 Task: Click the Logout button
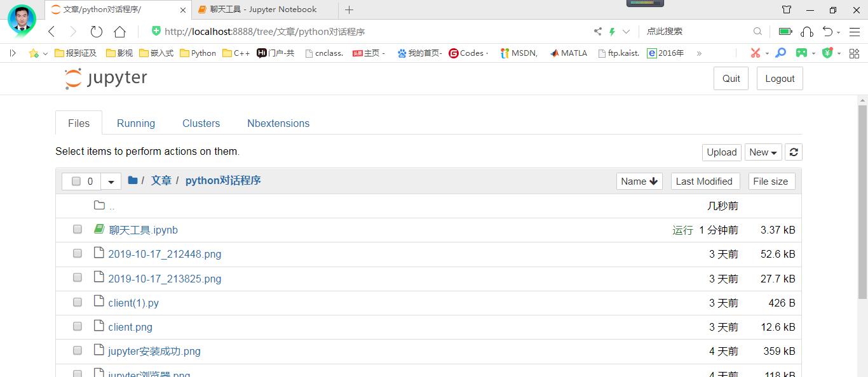(780, 78)
